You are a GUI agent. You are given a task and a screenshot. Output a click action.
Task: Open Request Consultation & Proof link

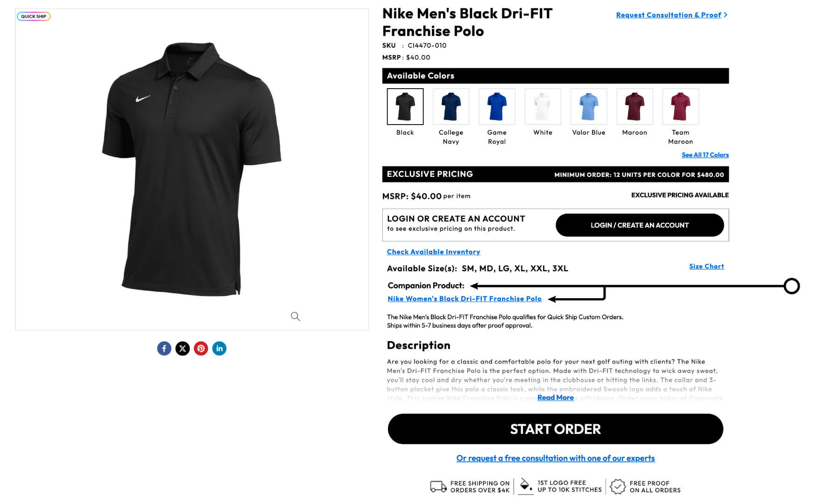click(x=671, y=15)
